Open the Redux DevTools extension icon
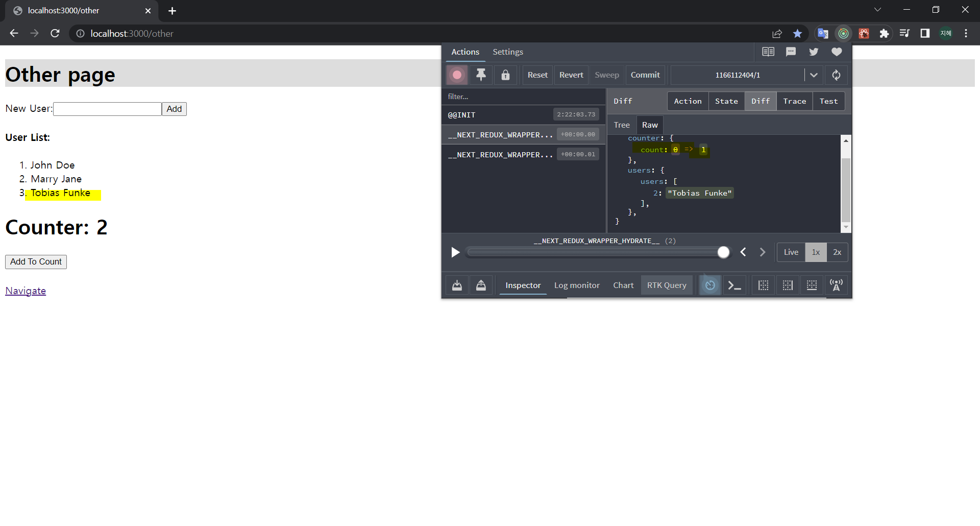 click(x=843, y=33)
